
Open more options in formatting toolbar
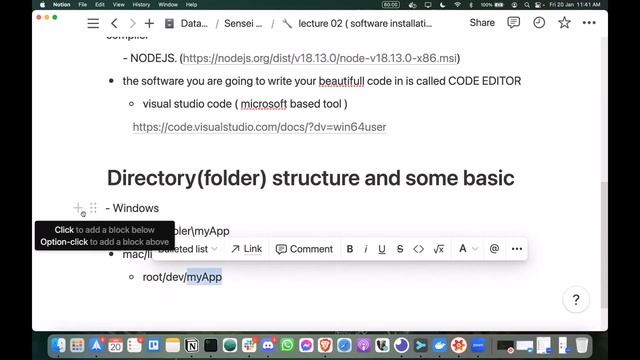[x=517, y=249]
